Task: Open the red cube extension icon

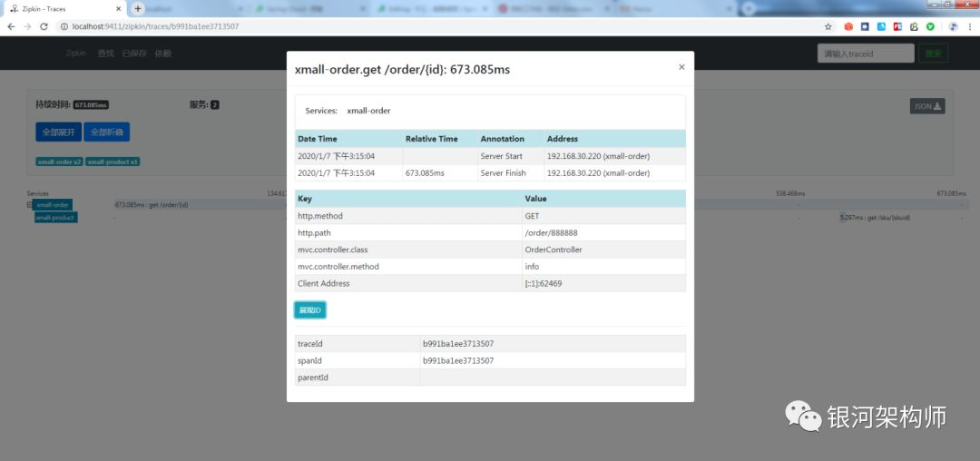Action: [848, 27]
